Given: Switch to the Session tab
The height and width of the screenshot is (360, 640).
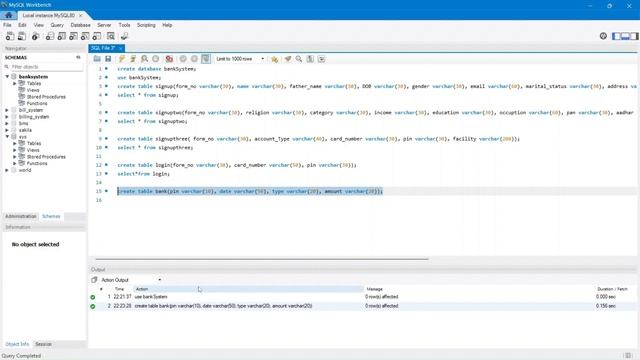Looking at the screenshot, I should tap(43, 344).
